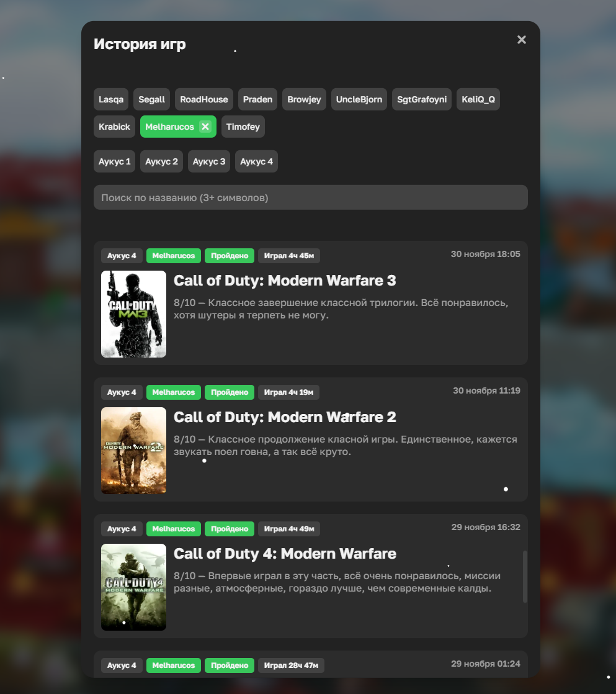Screen dimensions: 616x694
Task: Click the Modern Warfare 3 review text
Action: pos(341,309)
